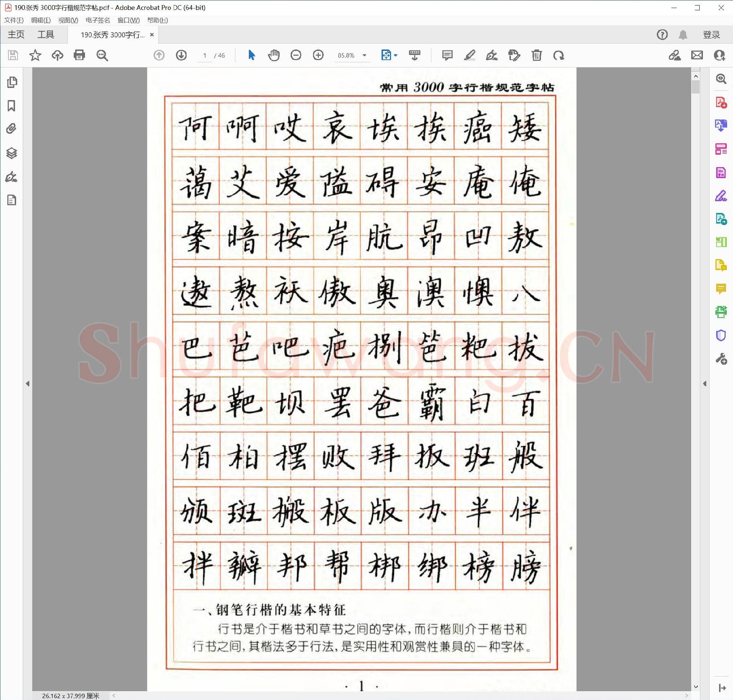Viewport: 733px width, 700px height.
Task: Open the Add Comment sticky note tool
Action: (x=447, y=55)
